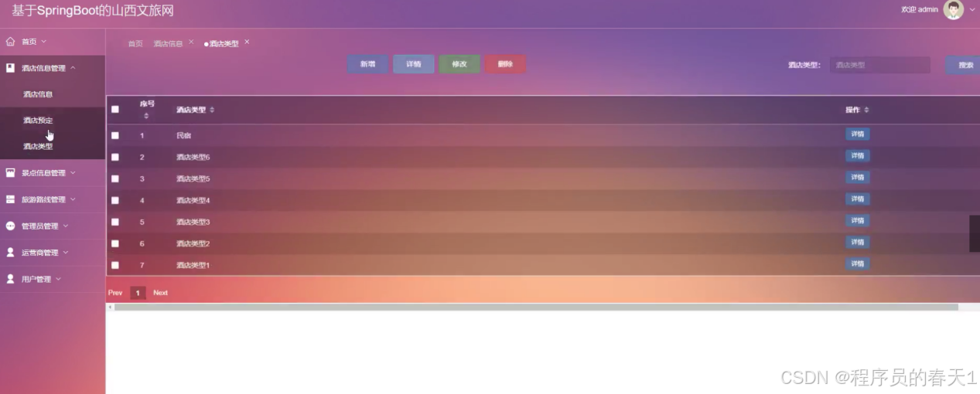Image resolution: width=980 pixels, height=394 pixels.
Task: Click the 欢迎 admin greeting text
Action: tap(920, 10)
